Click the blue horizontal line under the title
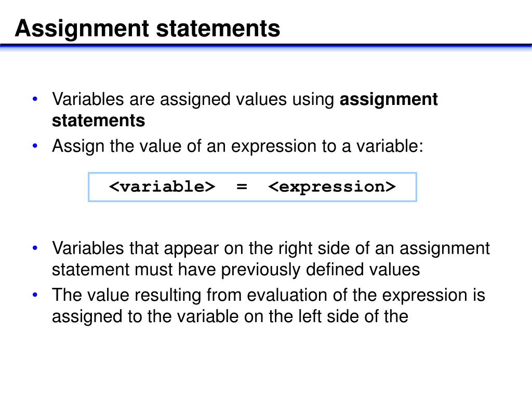Screen dimensions: 532x399 click(x=266, y=46)
